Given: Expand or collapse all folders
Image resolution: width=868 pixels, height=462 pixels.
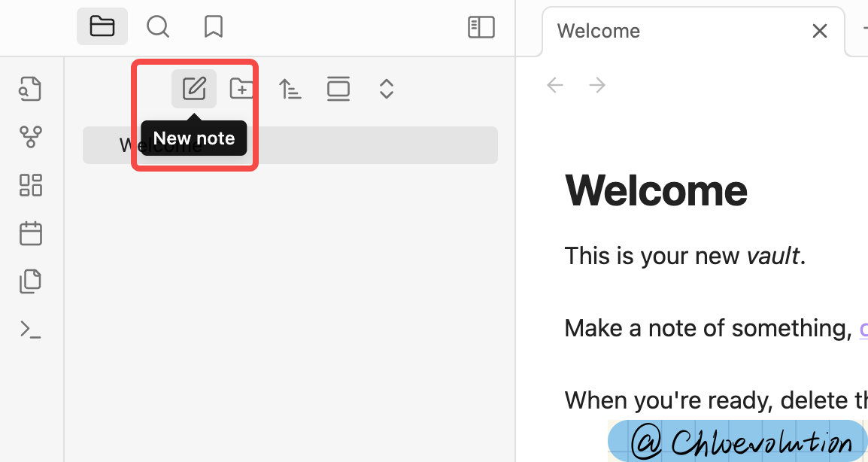Looking at the screenshot, I should (x=387, y=89).
